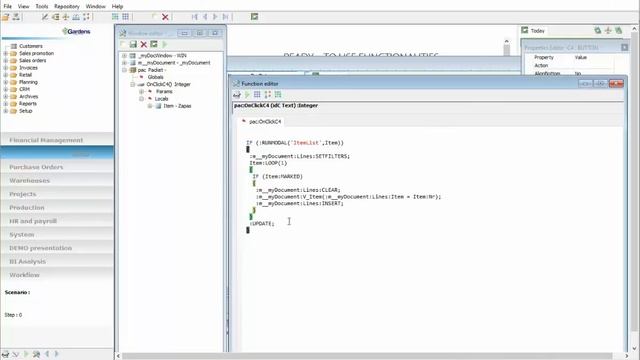
Task: Expand the Retail folder
Action: 6,75
